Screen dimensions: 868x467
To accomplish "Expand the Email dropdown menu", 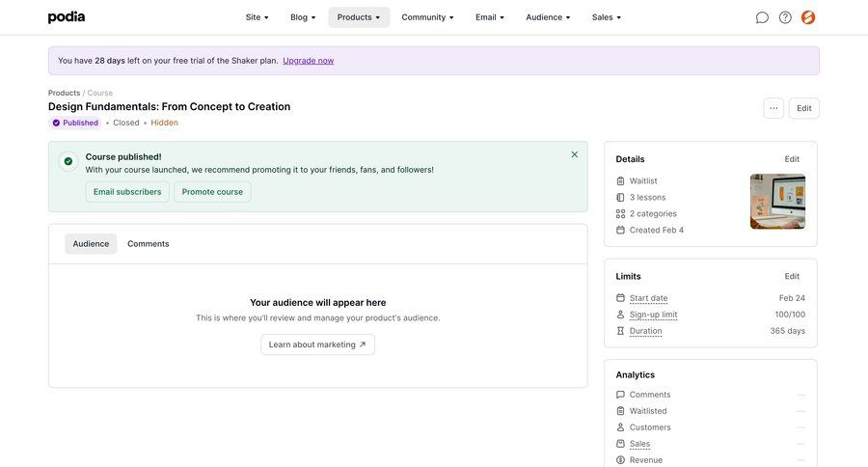I will pyautogui.click(x=490, y=17).
